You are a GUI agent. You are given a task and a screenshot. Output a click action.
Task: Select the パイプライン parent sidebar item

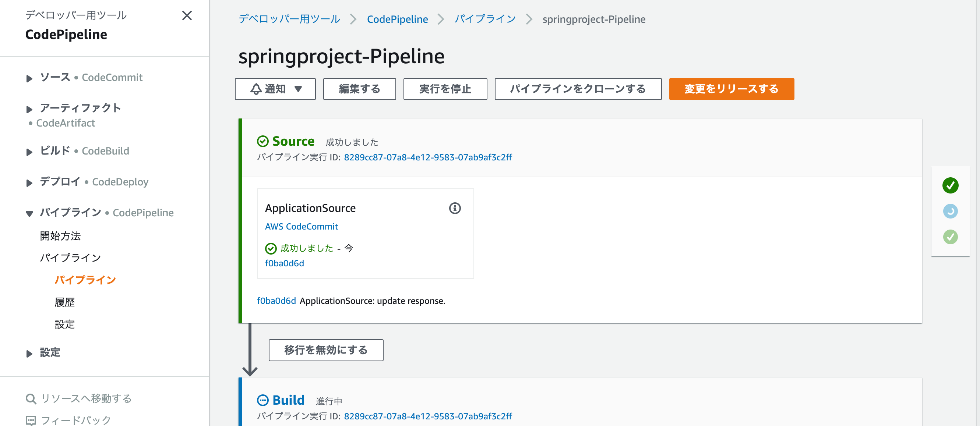[x=70, y=258]
